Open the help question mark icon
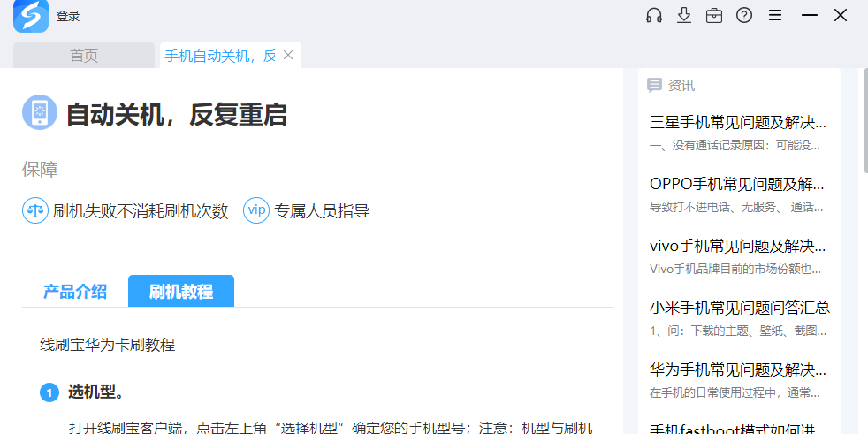Viewport: 868px width, 434px height. point(744,16)
